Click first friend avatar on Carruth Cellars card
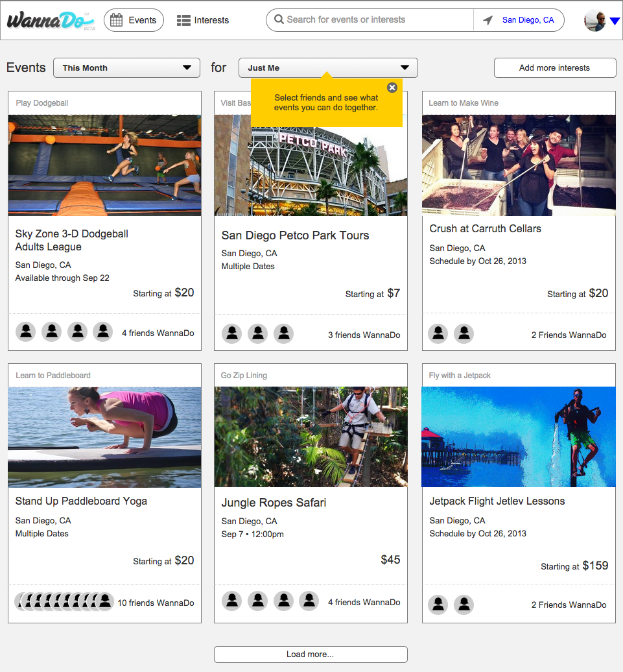The width and height of the screenshot is (623, 672). tap(438, 333)
